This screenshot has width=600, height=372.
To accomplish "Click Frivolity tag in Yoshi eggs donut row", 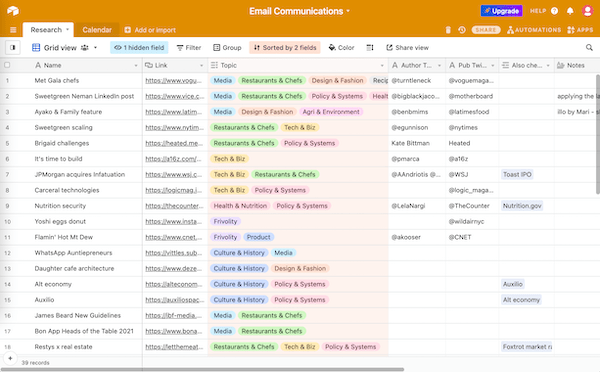I will pyautogui.click(x=225, y=222).
